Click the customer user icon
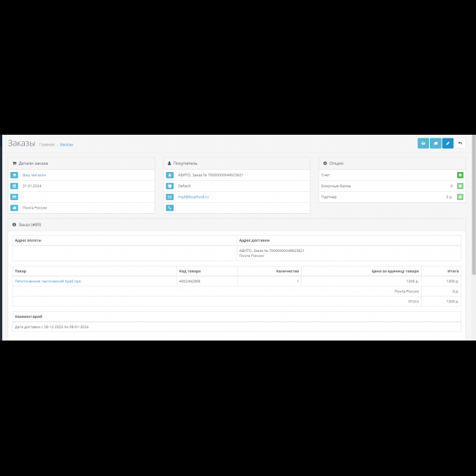Viewport: 476px width, 476px height. click(170, 175)
